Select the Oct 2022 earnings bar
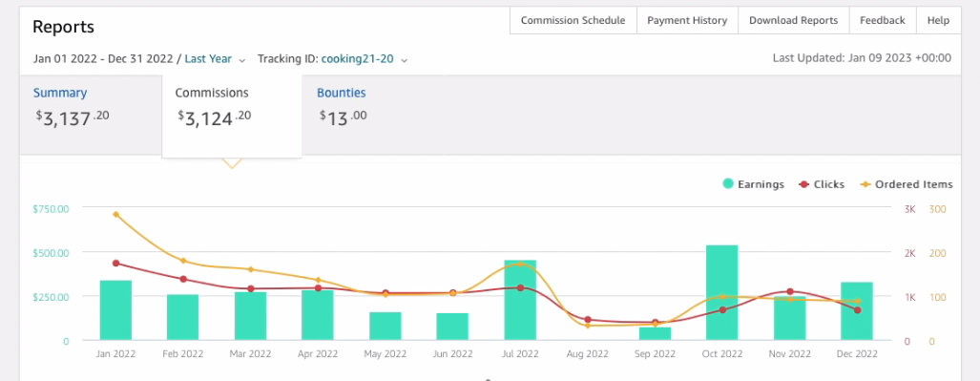This screenshot has height=381, width=980. (721, 293)
